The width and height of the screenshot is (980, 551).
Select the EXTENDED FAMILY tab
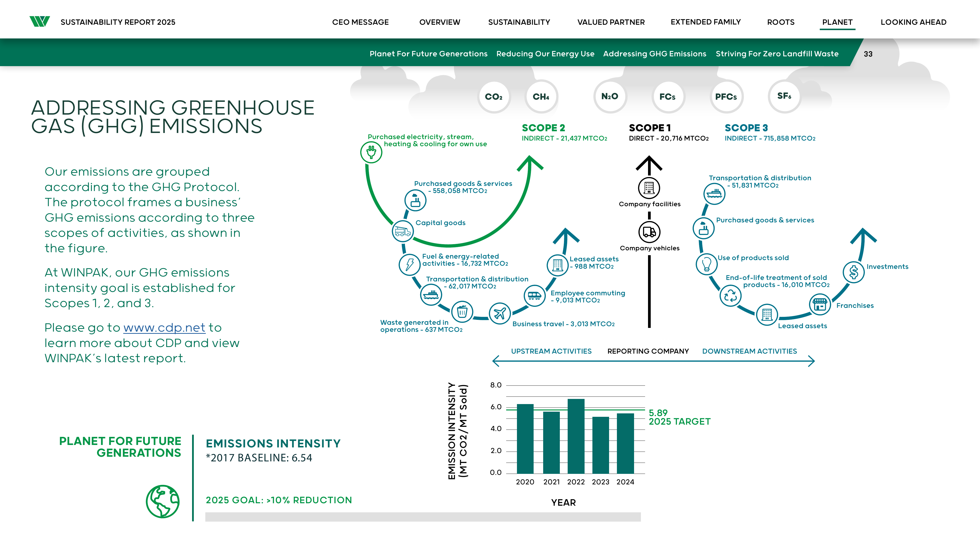706,22
